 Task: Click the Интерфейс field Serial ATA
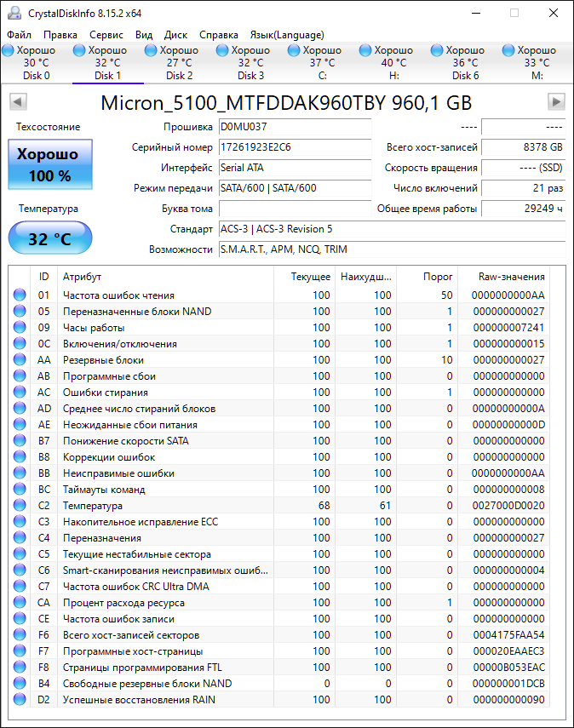pos(295,168)
